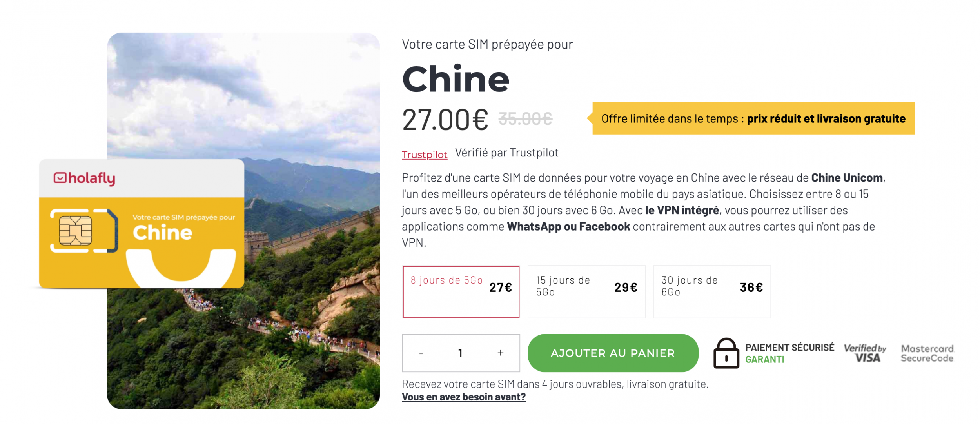Click the Paiement sécurisé garanti label

pyautogui.click(x=789, y=353)
